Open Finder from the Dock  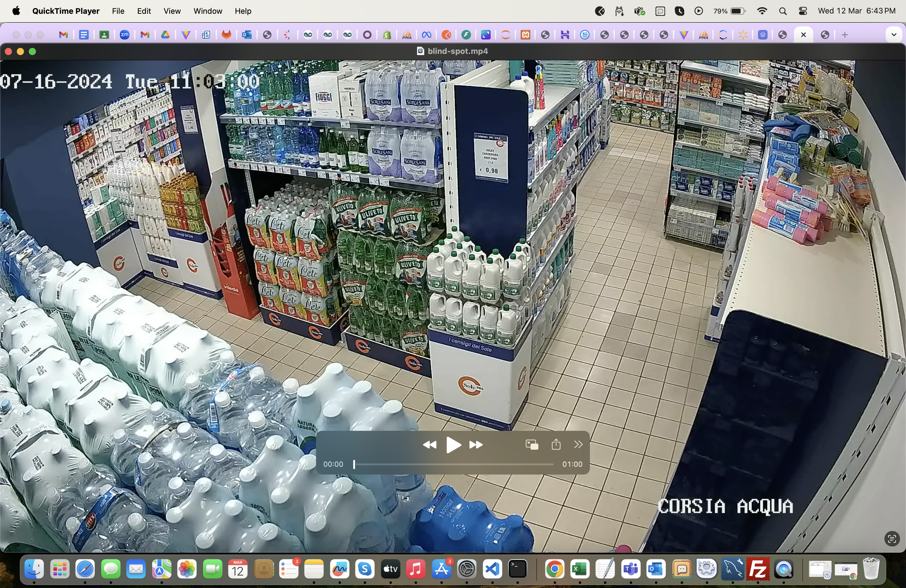(34, 569)
